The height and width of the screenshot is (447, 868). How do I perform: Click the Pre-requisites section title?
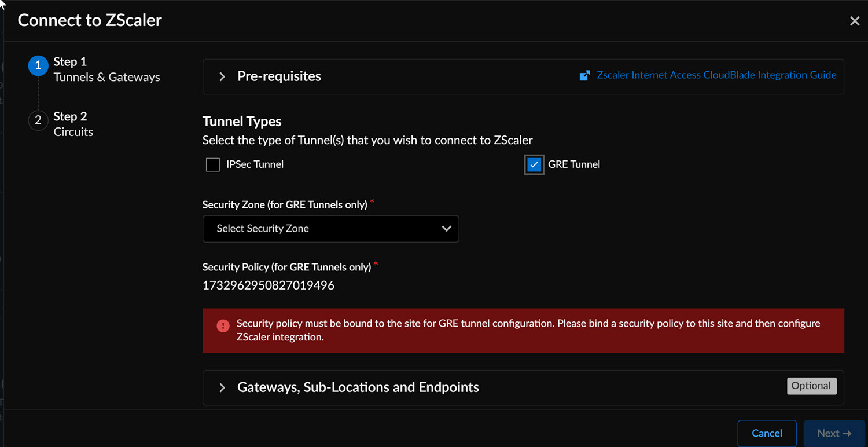pos(279,76)
